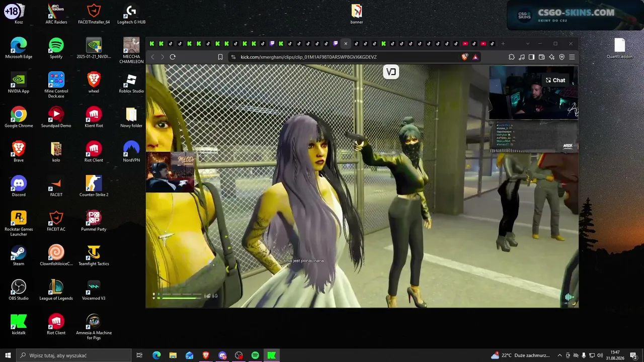Open Roblox Studio desktop shortcut

[x=131, y=82]
